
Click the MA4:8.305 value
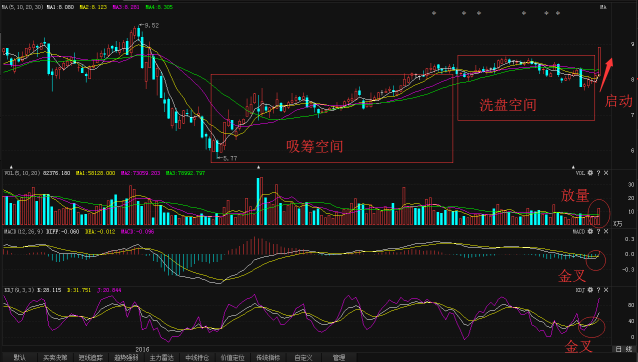(159, 7)
